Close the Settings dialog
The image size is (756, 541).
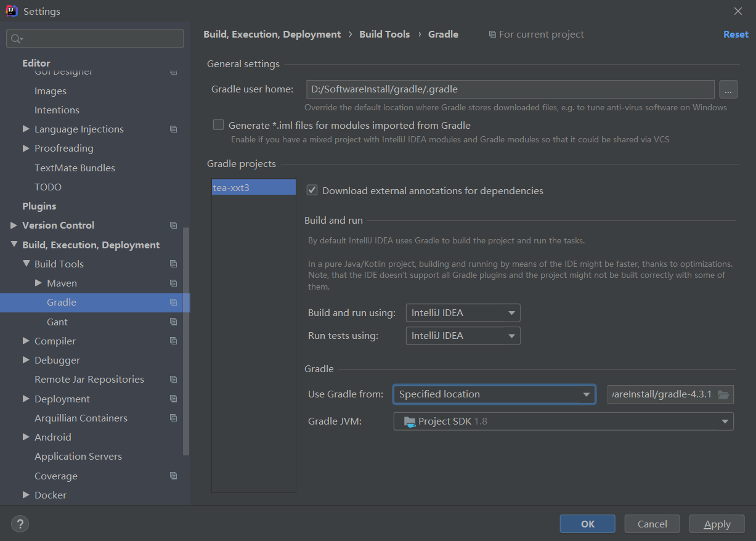[x=738, y=11]
